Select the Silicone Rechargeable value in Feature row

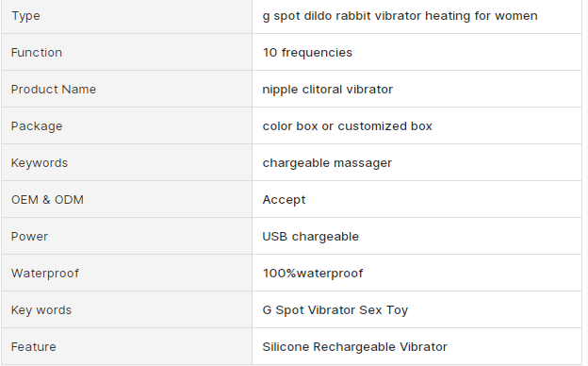click(x=354, y=347)
